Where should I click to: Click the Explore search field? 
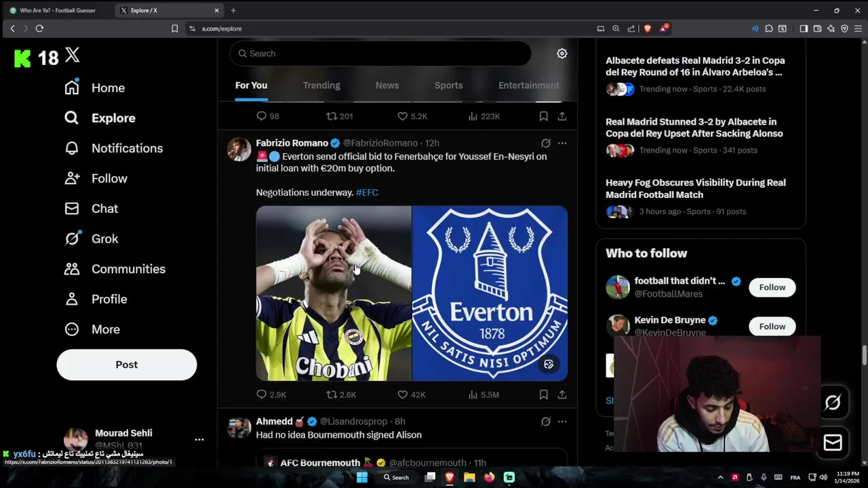click(x=380, y=54)
